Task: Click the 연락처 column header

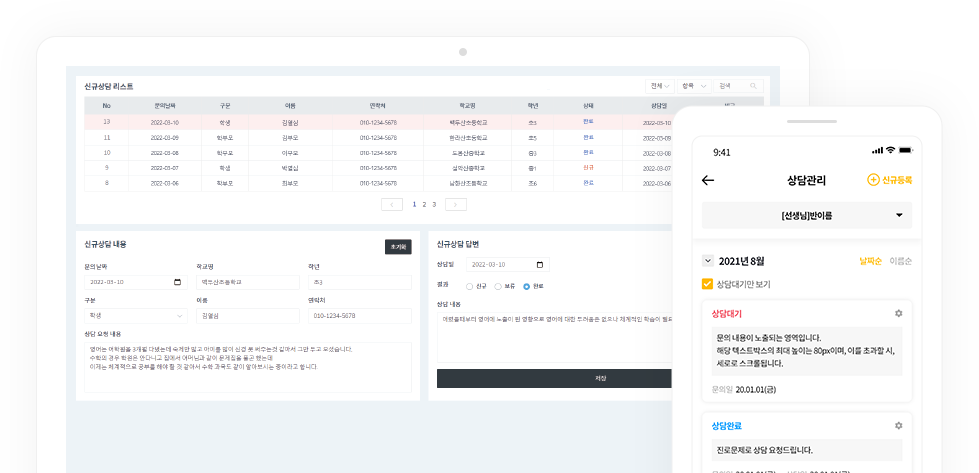Action: [x=378, y=106]
